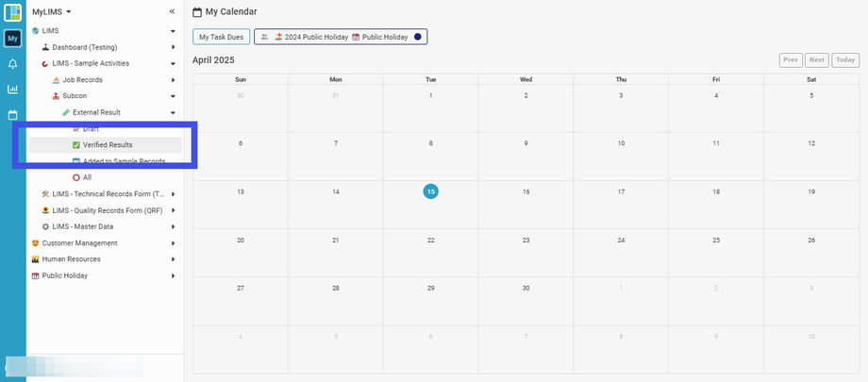
Task: Click the app logo icon in the left rail
Action: 12,12
